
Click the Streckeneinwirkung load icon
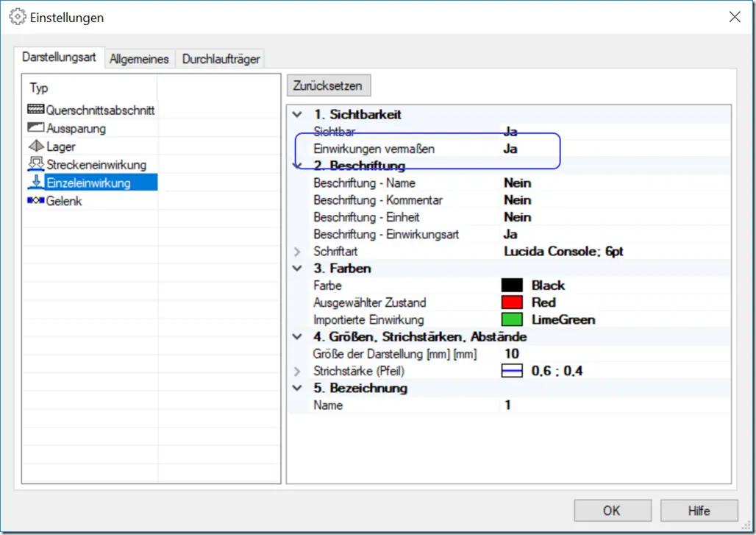(36, 163)
